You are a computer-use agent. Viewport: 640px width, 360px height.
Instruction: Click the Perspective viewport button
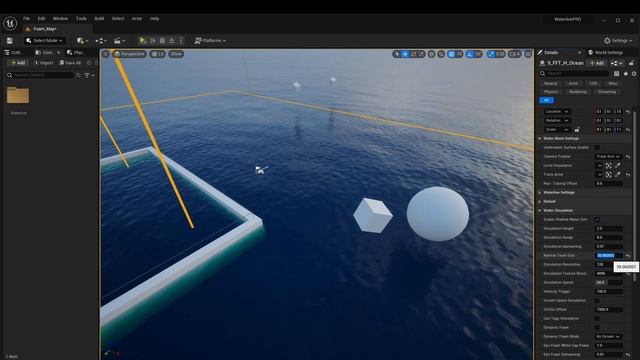tap(129, 54)
